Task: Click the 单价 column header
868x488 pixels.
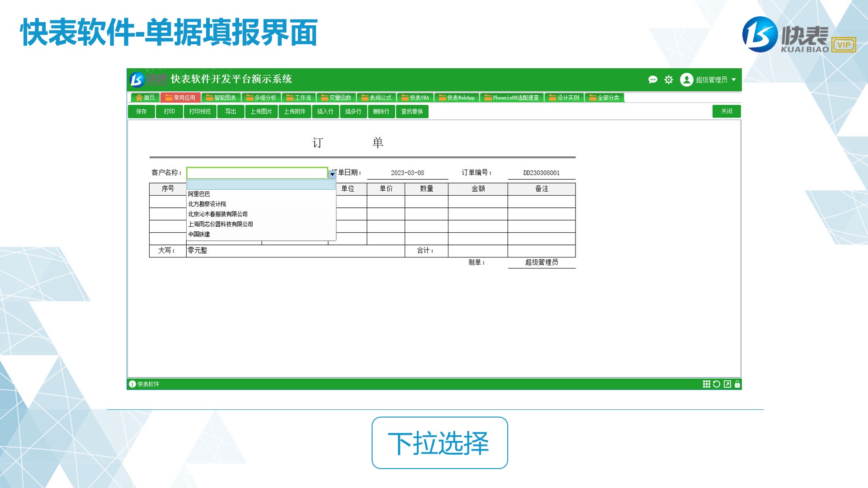Action: [x=386, y=189]
